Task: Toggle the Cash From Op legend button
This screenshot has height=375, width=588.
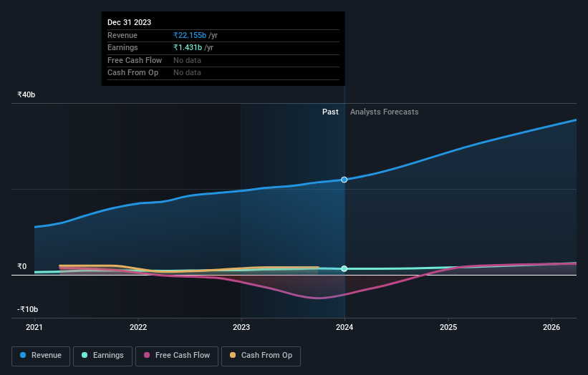Action: (x=261, y=356)
